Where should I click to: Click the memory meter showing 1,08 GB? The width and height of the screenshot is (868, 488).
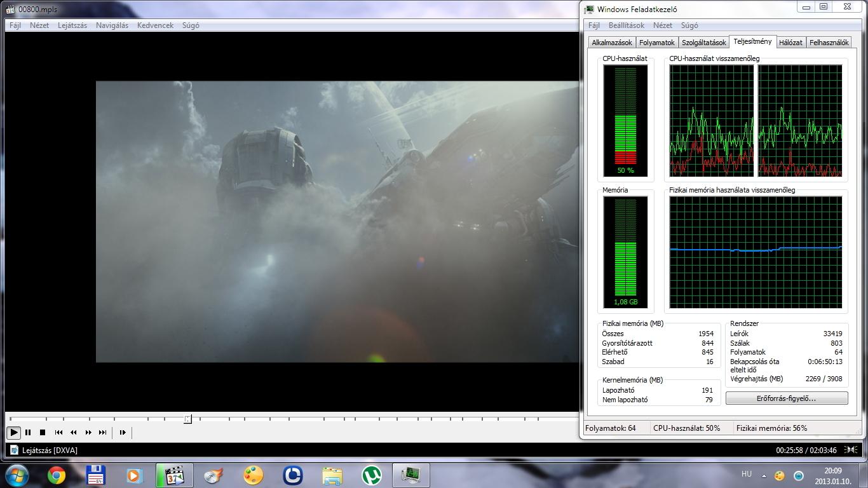[x=626, y=252]
